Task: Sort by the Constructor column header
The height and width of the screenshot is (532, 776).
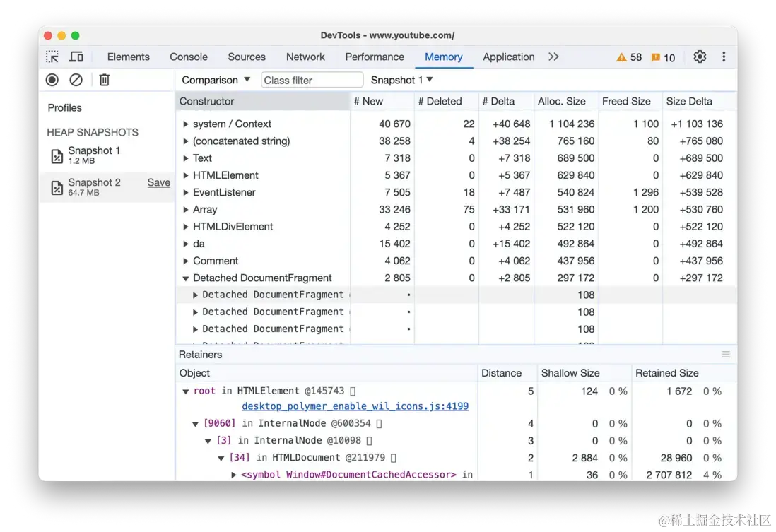Action: click(262, 102)
